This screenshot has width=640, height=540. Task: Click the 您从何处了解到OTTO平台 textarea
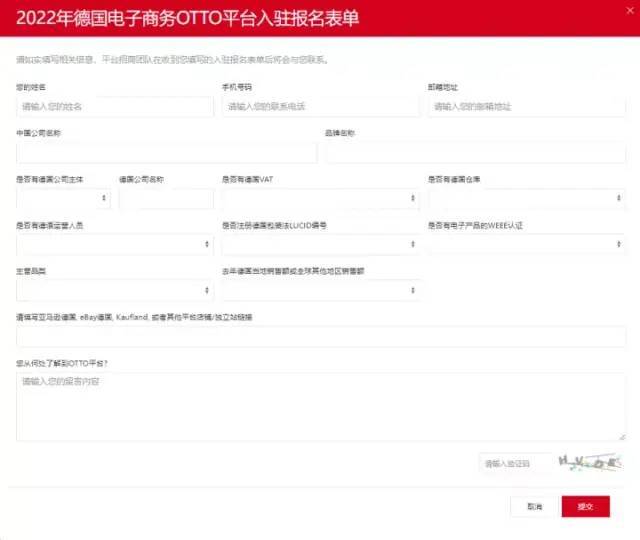tap(321, 407)
